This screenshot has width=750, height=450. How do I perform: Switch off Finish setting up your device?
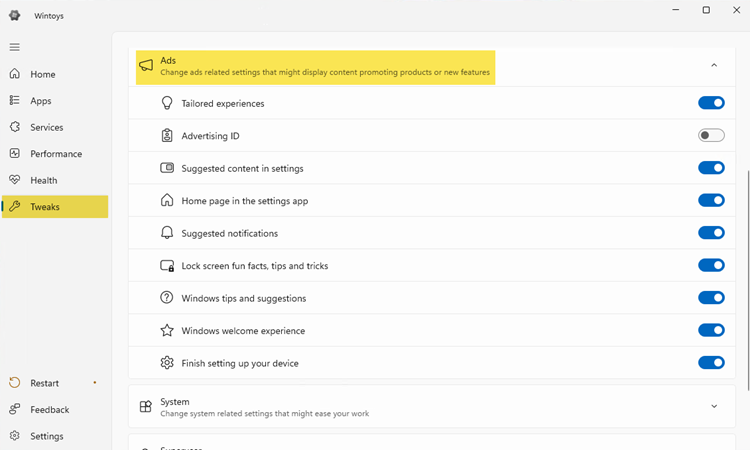pos(711,363)
